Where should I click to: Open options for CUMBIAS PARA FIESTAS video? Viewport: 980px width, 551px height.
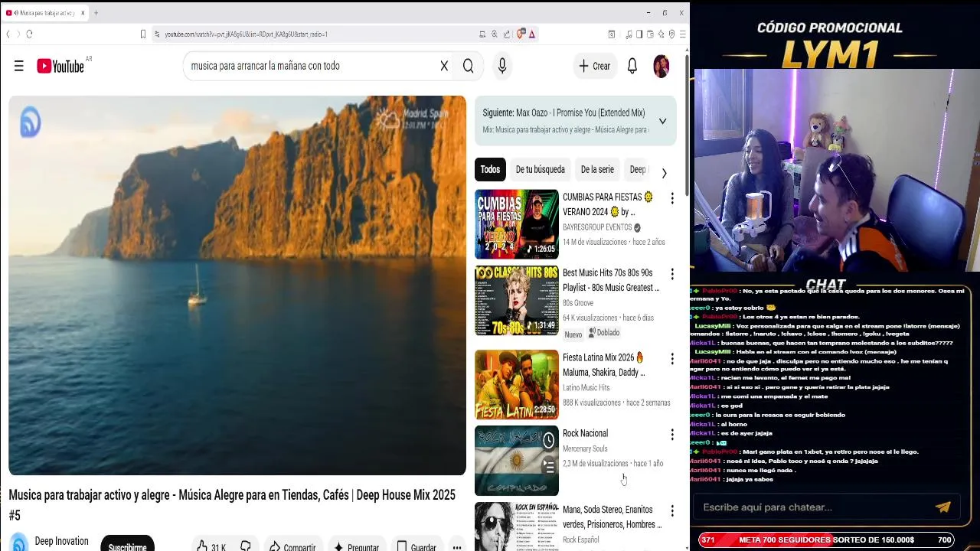[x=672, y=198]
